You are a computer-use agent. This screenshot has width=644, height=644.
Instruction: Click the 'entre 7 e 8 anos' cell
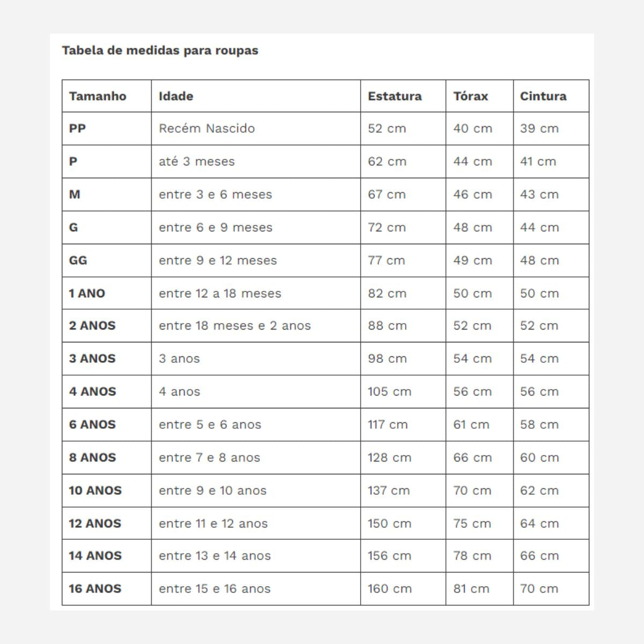(209, 458)
